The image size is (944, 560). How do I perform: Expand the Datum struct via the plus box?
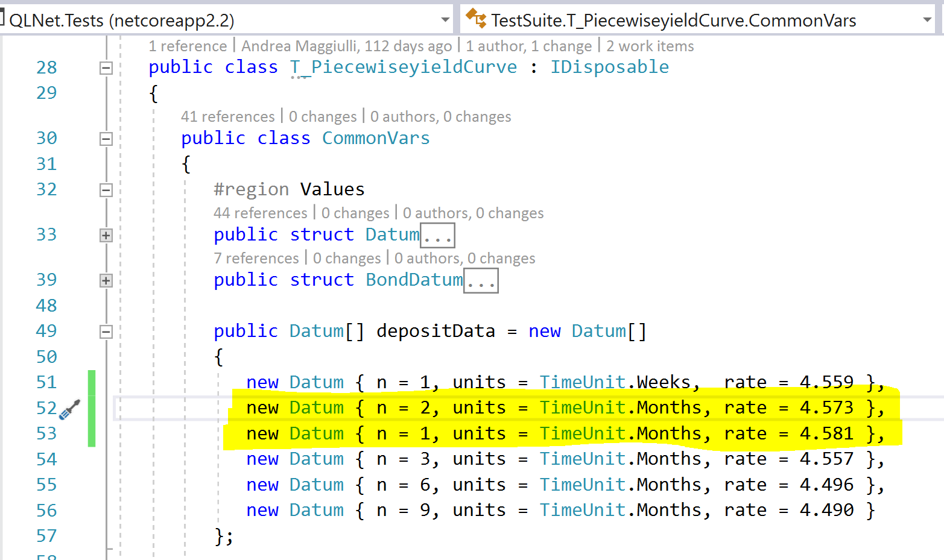click(x=106, y=234)
